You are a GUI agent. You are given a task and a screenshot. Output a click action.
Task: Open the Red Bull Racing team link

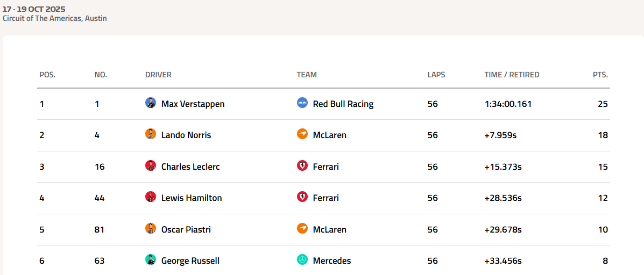(343, 104)
